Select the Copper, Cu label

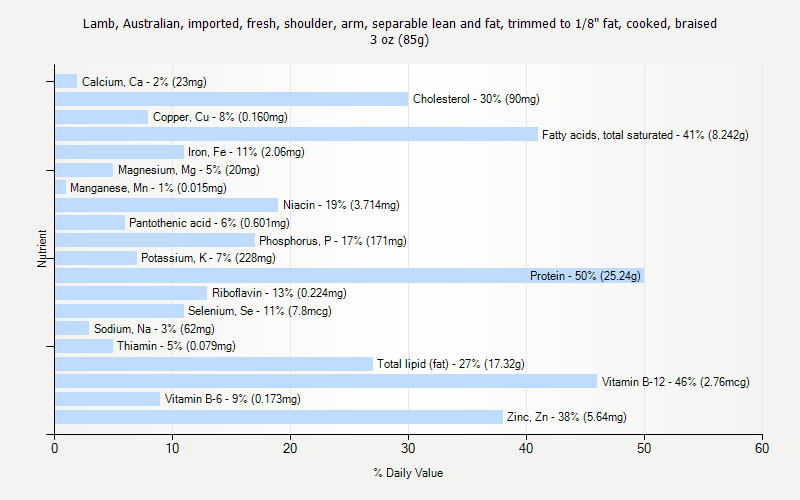pyautogui.click(x=220, y=117)
